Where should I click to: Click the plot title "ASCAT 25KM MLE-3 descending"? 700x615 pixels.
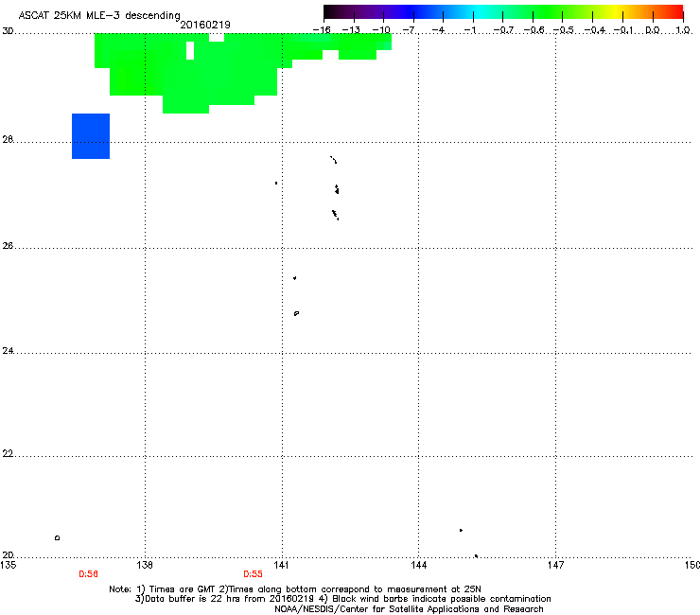tap(99, 15)
